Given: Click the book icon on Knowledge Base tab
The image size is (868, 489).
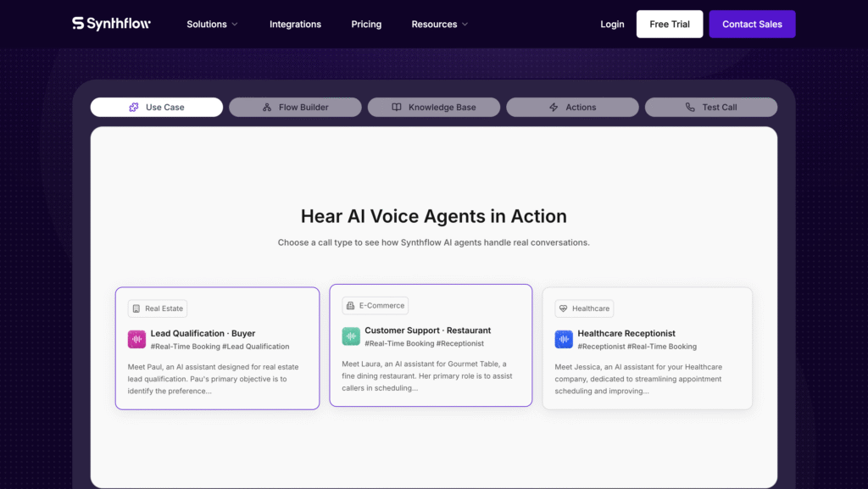Looking at the screenshot, I should coord(397,108).
